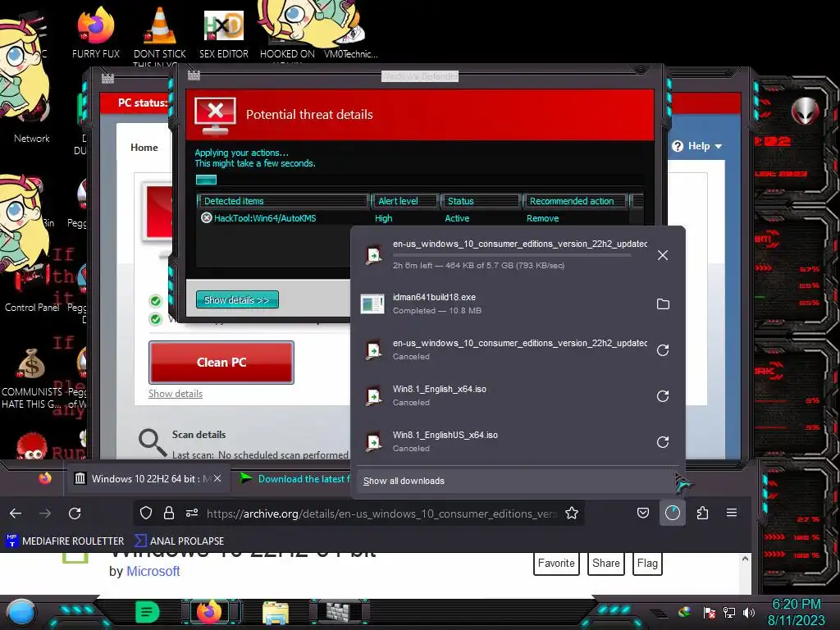Click the browser Back arrow

click(16, 514)
